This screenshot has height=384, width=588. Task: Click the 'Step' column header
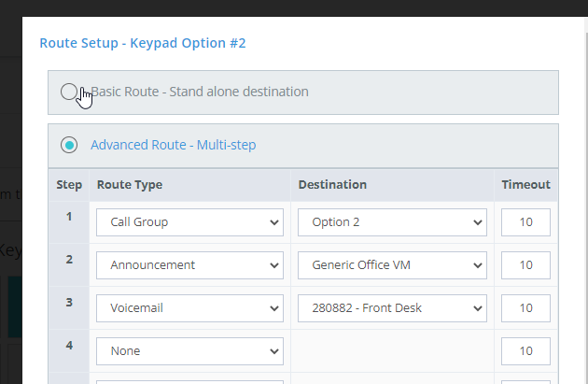point(69,185)
